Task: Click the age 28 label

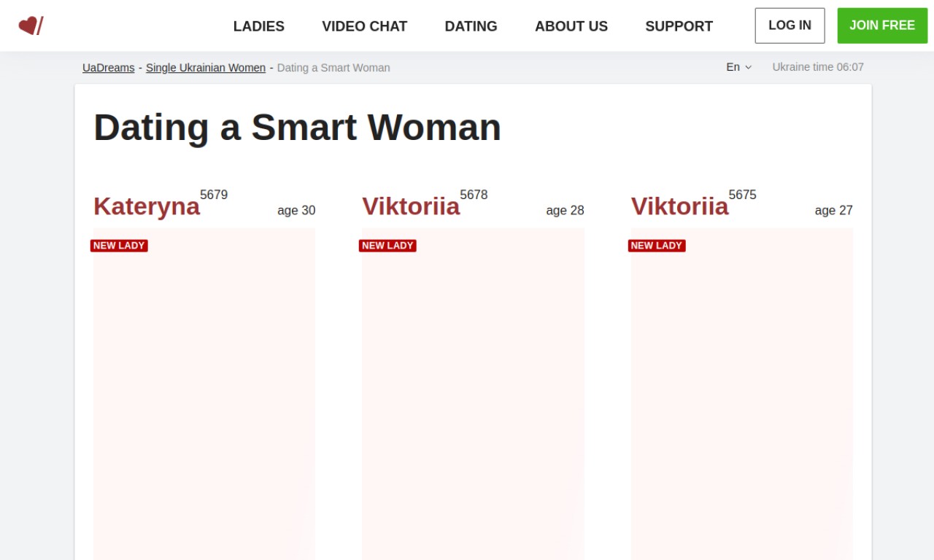Action: tap(565, 211)
